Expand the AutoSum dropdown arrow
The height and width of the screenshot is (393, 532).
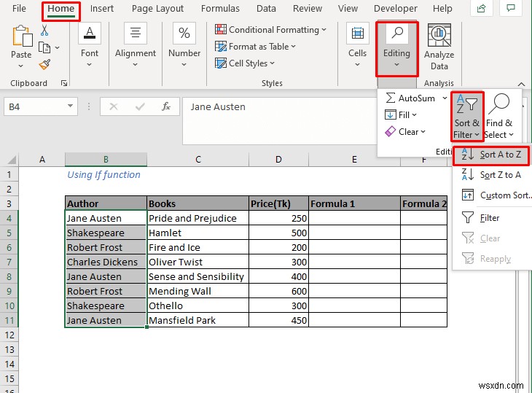[x=445, y=98]
